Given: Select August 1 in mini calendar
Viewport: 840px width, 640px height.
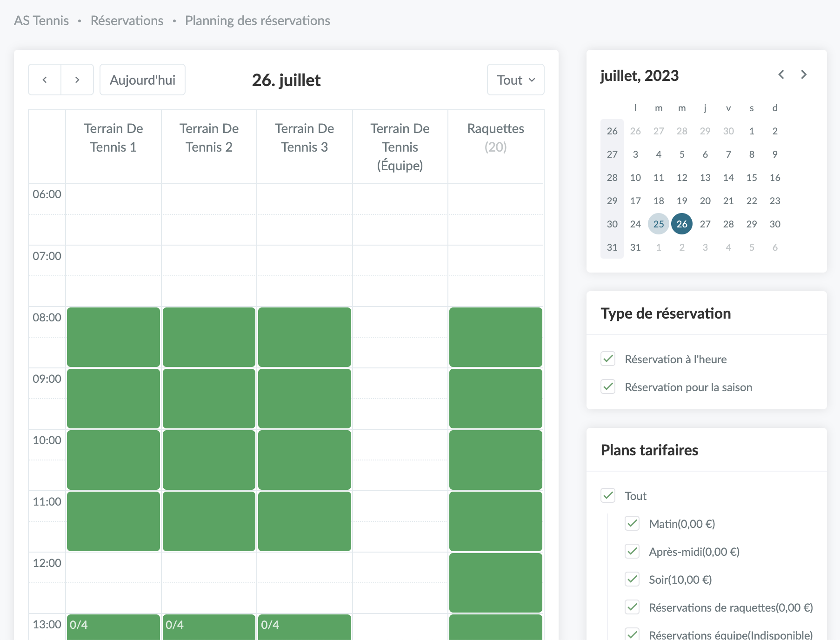Looking at the screenshot, I should click(x=659, y=247).
